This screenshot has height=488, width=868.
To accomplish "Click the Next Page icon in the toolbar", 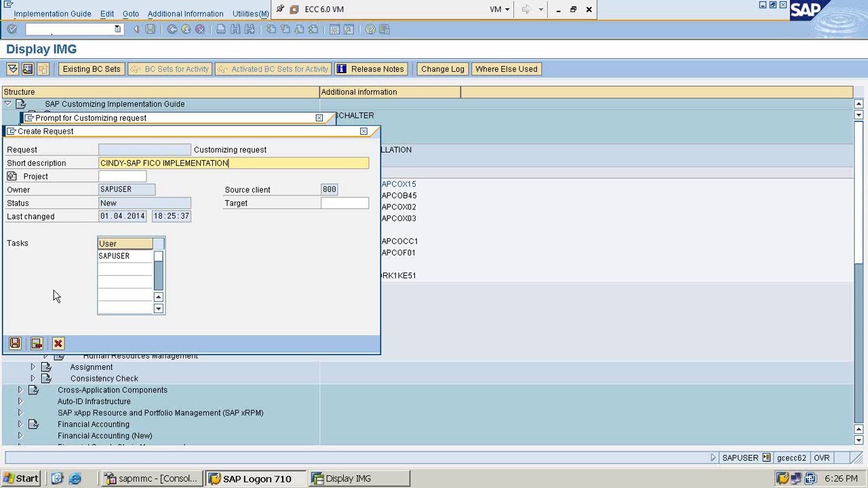I will (x=299, y=29).
